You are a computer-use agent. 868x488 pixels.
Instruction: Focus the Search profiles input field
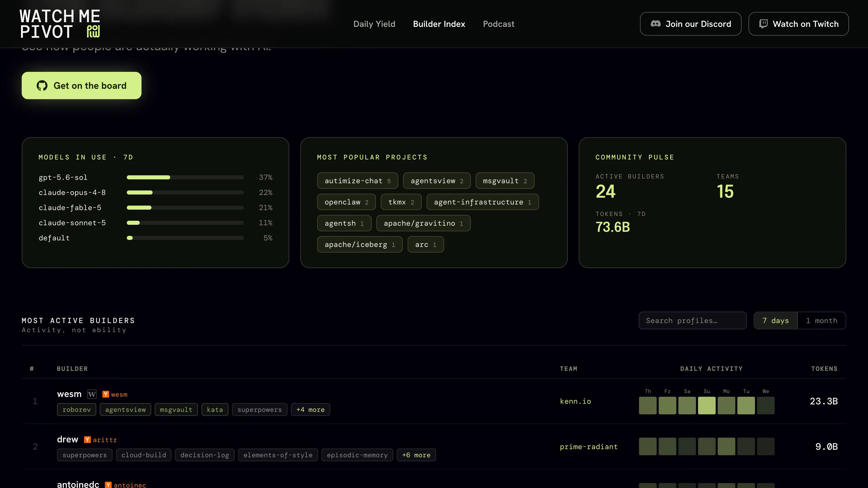692,321
